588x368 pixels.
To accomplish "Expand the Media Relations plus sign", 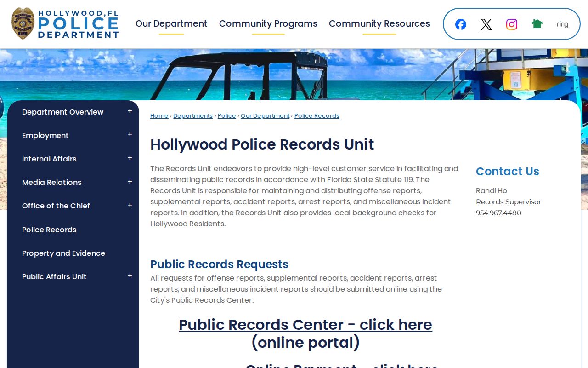I will (130, 182).
